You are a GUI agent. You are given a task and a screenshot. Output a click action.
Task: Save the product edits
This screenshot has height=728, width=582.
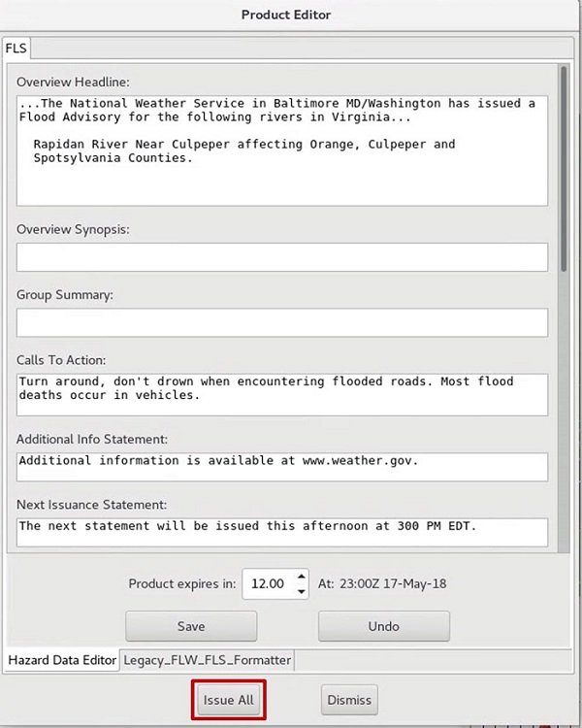191,626
